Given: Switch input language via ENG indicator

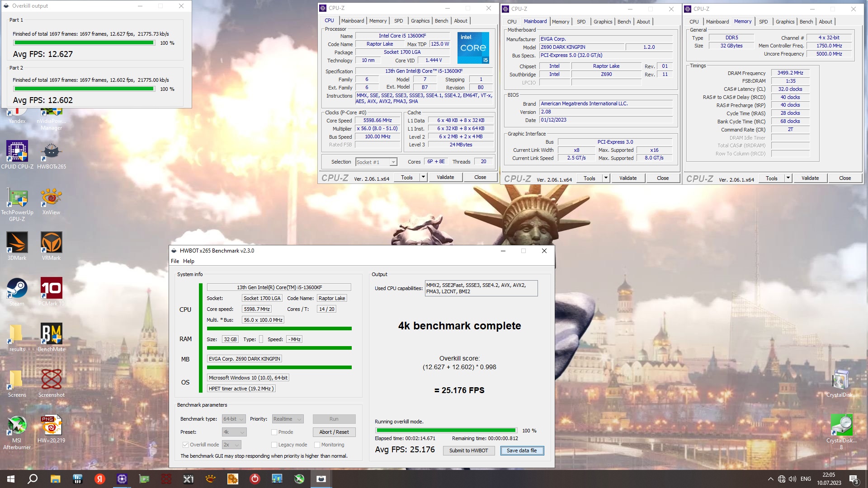Looking at the screenshot, I should (x=806, y=479).
